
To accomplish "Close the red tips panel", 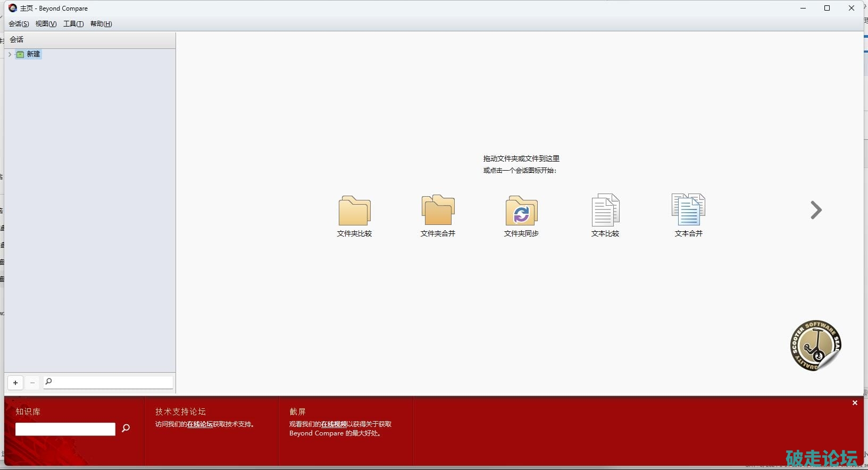I will (855, 403).
